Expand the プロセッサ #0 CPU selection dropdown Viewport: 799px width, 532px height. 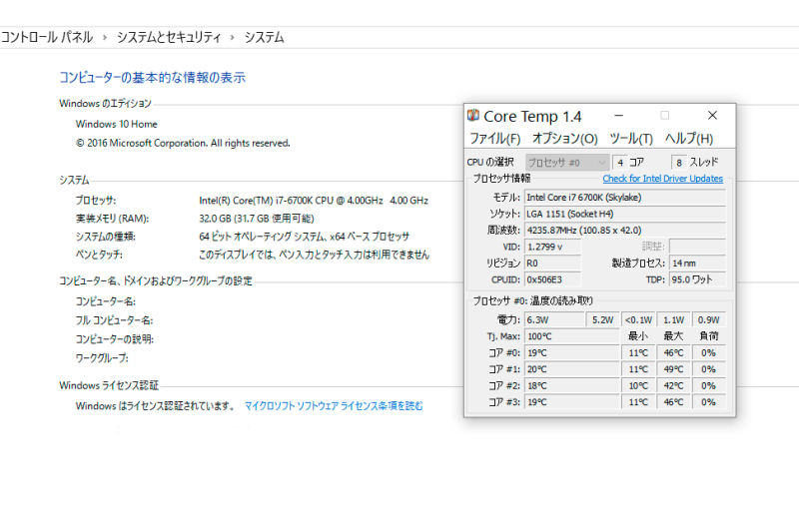pos(567,163)
